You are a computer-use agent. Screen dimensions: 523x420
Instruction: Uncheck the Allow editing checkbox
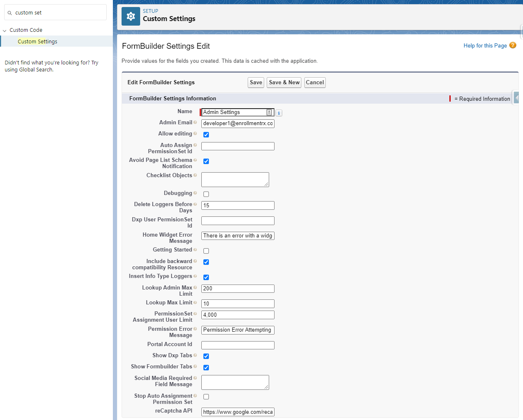pos(206,135)
